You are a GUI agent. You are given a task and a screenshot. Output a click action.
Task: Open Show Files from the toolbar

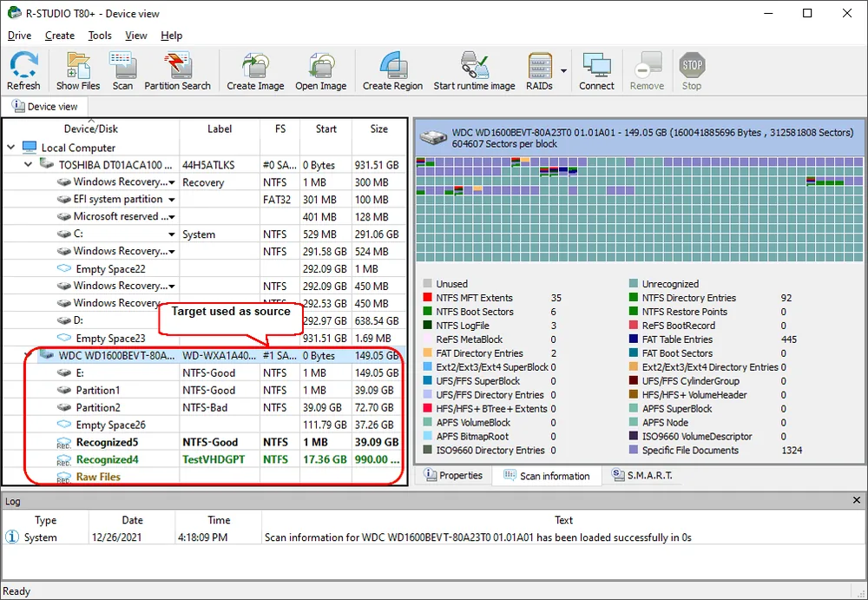pos(78,71)
